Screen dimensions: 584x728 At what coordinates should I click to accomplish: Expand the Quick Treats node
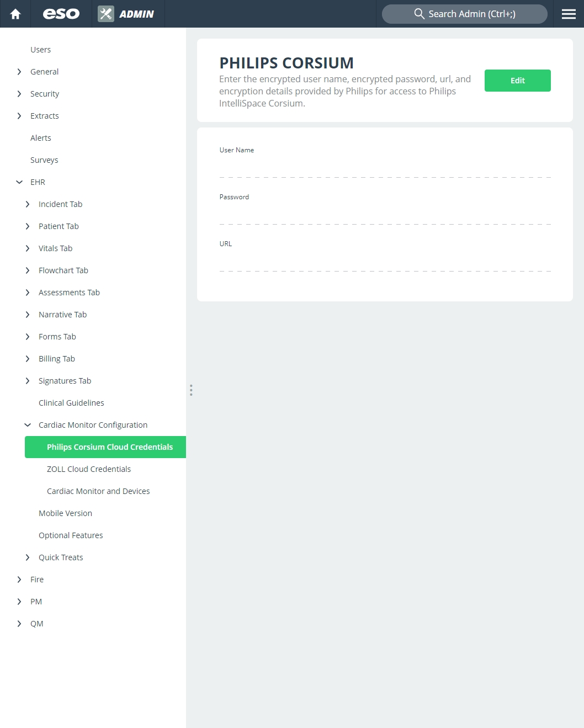pyautogui.click(x=28, y=557)
